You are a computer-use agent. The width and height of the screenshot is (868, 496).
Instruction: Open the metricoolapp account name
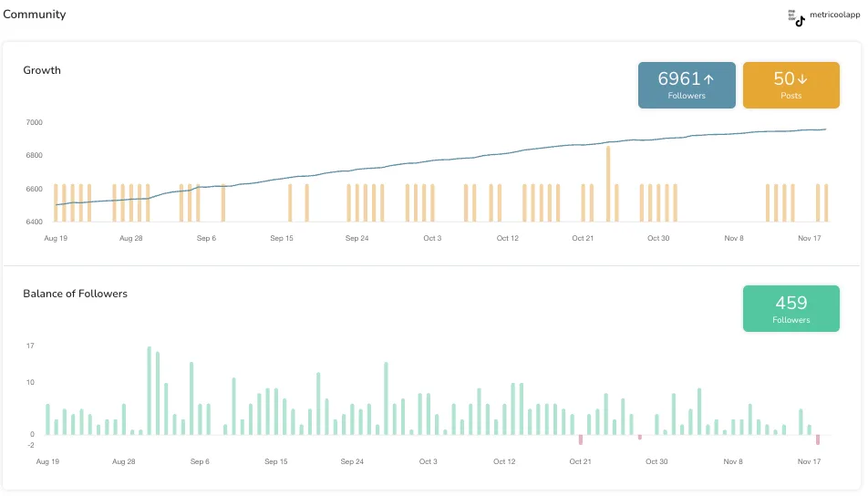click(x=834, y=15)
